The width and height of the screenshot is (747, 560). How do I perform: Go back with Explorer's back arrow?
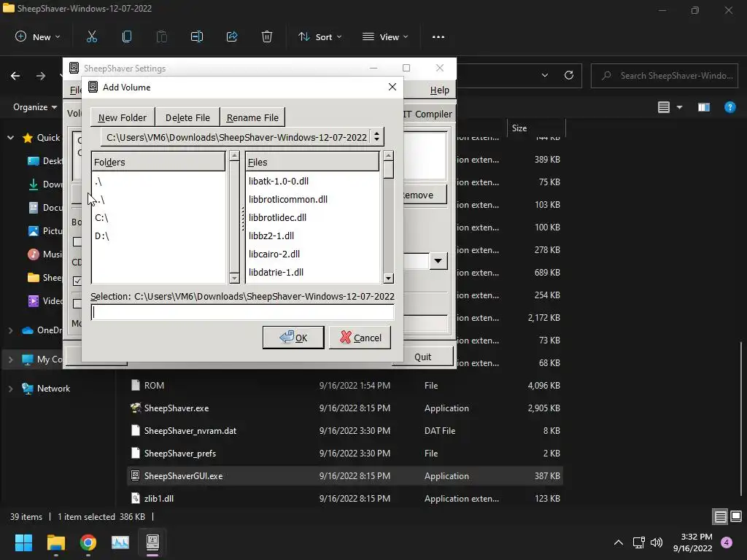[15, 76]
